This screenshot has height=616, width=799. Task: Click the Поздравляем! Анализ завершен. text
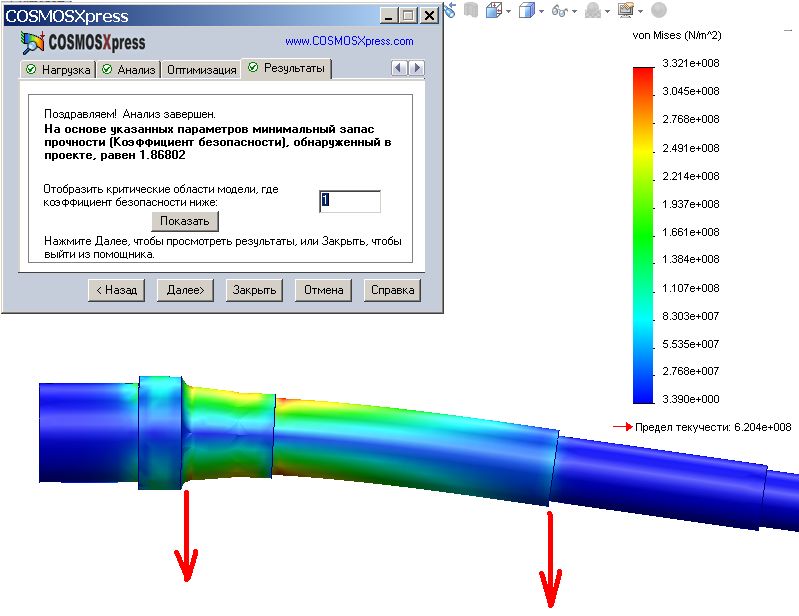point(129,114)
